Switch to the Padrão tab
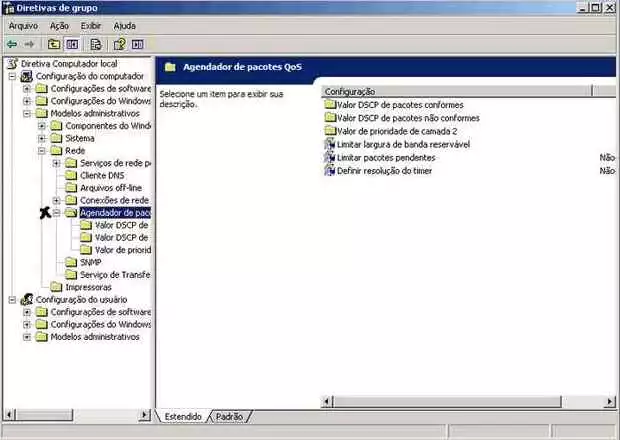This screenshot has width=620, height=440. pos(229,416)
